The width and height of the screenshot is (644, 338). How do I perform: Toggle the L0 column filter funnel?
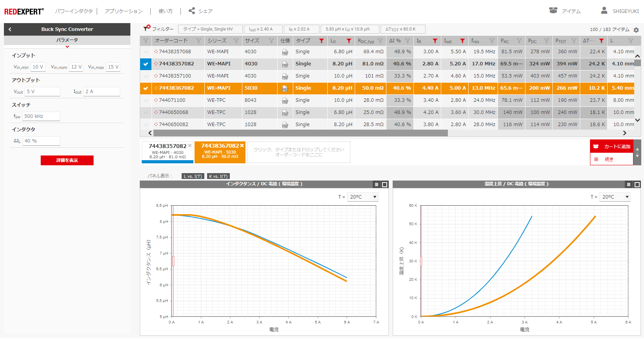(349, 41)
